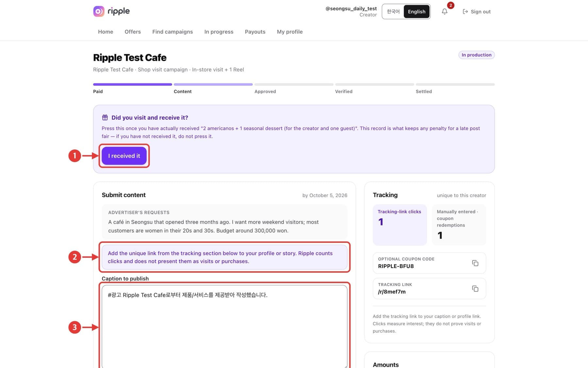Viewport: 588px width, 368px height.
Task: Click the Sign out arrow icon
Action: click(x=465, y=11)
